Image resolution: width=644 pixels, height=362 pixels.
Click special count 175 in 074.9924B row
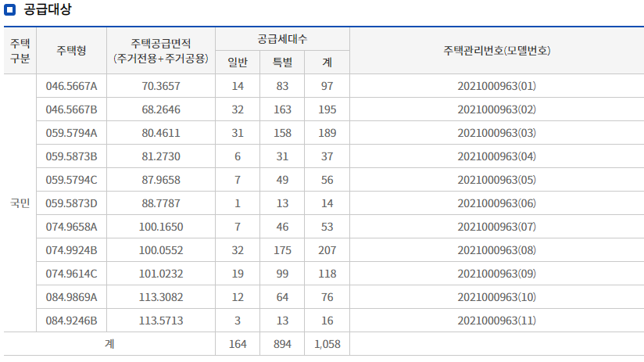(282, 250)
